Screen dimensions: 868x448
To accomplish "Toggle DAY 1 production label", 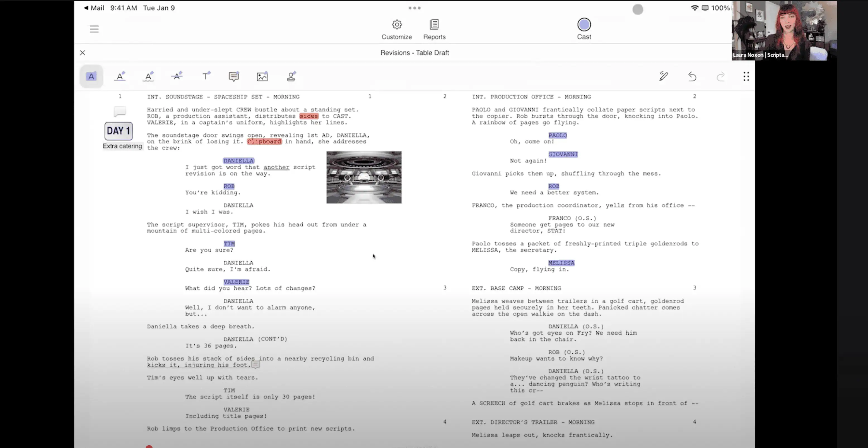I will click(118, 131).
